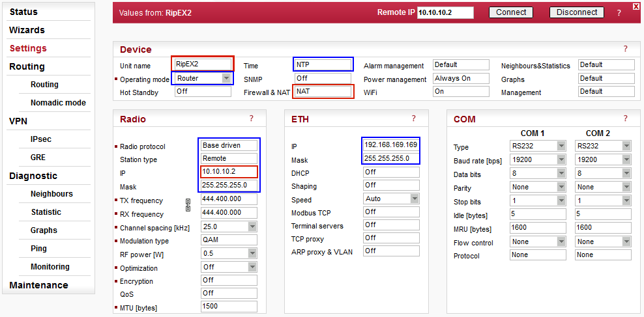Open the GRE menu entry
Screen dimensions: 644x317
(x=38, y=157)
